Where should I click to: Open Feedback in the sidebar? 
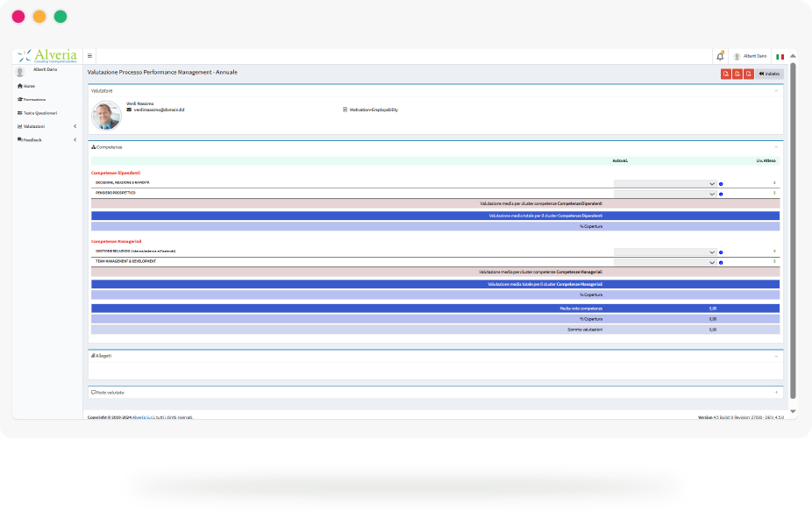pos(32,139)
